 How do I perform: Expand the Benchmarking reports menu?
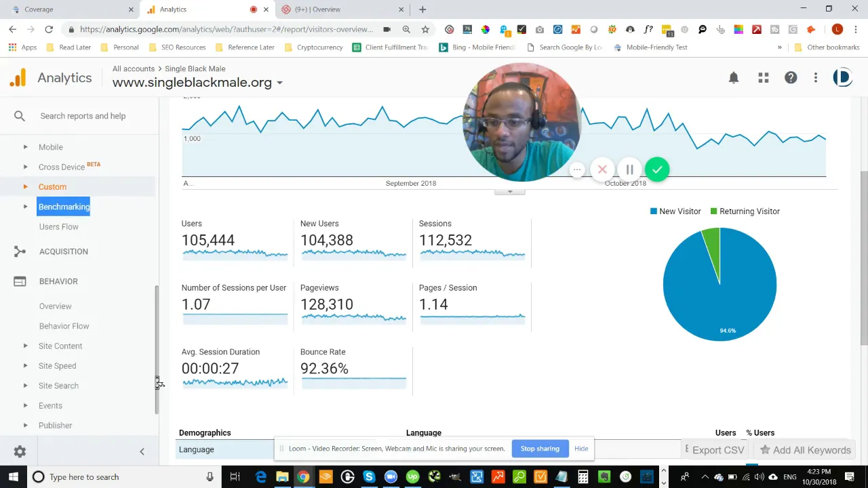point(25,207)
